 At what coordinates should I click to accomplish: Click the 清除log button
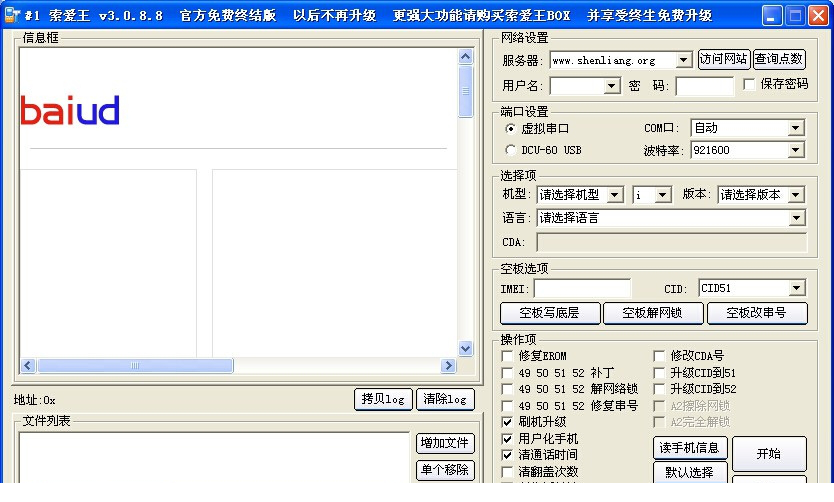(445, 399)
